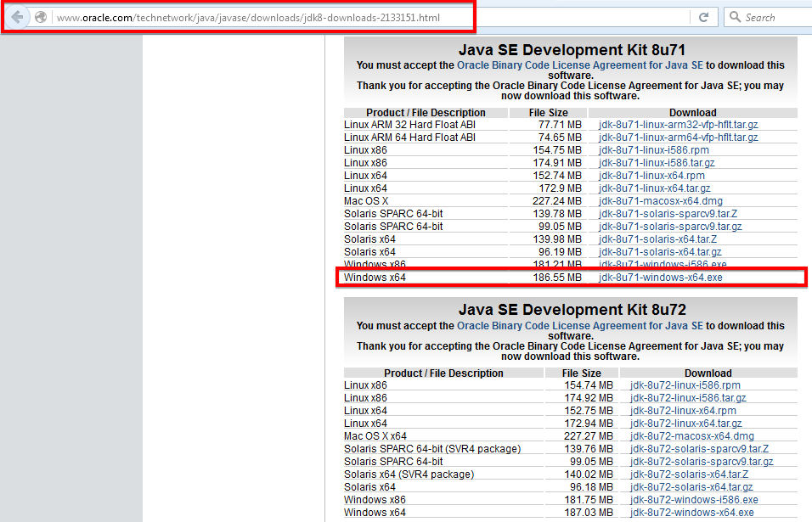The height and width of the screenshot is (522, 812).
Task: Click the magnifier icon in Search box
Action: pos(735,17)
